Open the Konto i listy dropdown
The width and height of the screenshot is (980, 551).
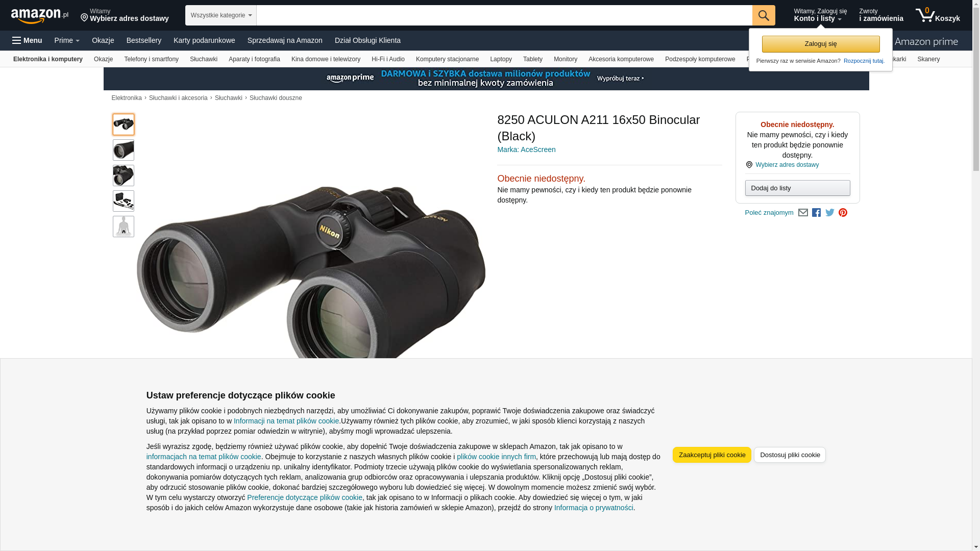click(820, 15)
